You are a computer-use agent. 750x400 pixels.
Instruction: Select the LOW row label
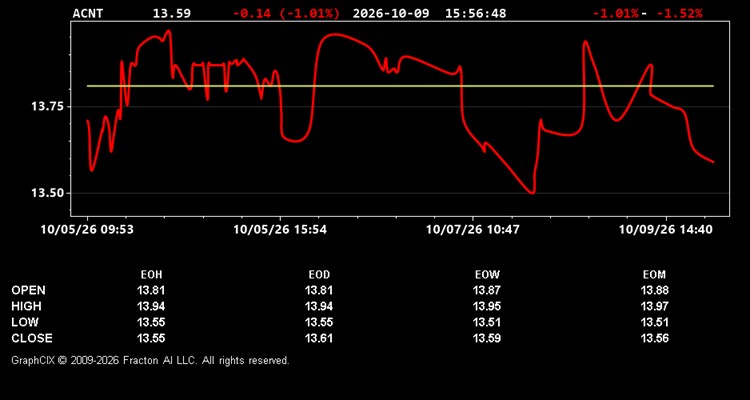pyautogui.click(x=25, y=322)
